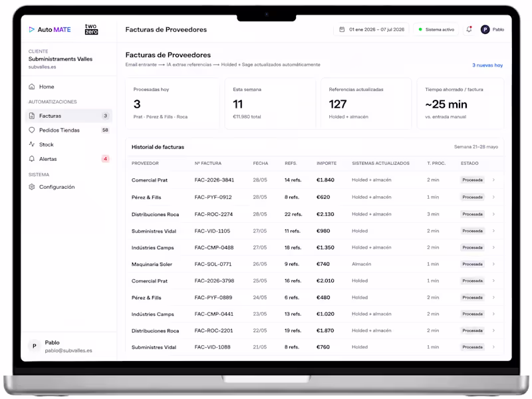
Task: Click the Stock activity icon
Action: click(x=31, y=144)
